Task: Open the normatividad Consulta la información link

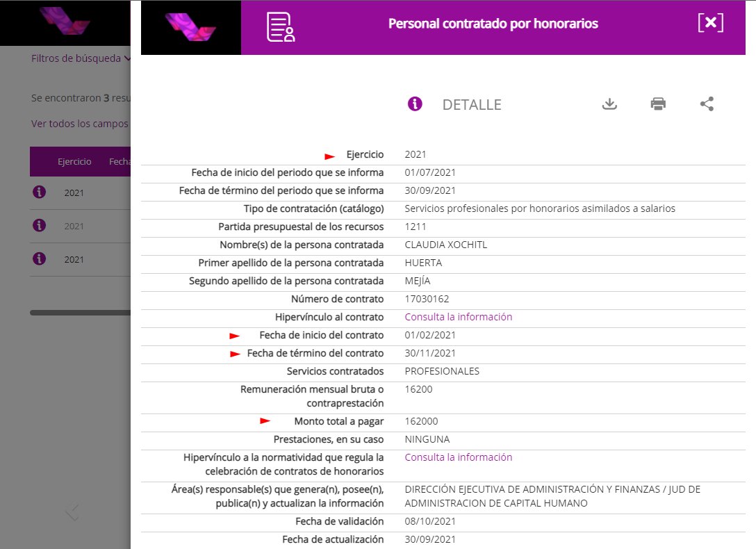Action: (458, 457)
